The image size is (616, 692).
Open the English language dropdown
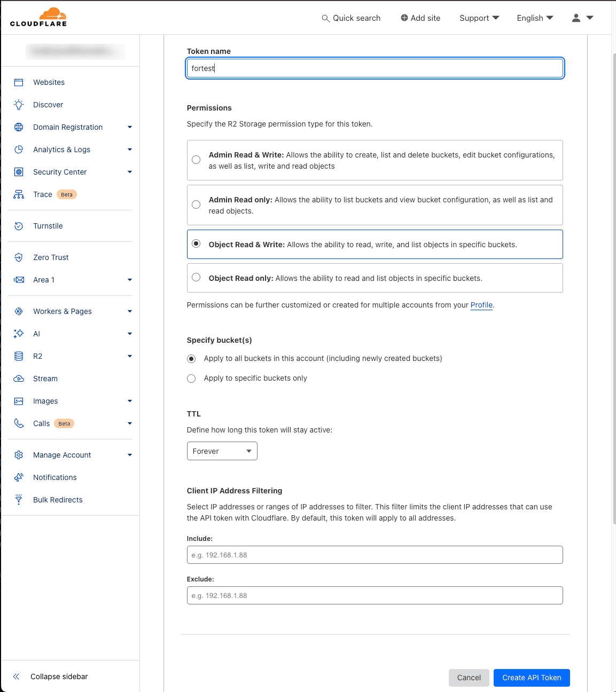[535, 18]
